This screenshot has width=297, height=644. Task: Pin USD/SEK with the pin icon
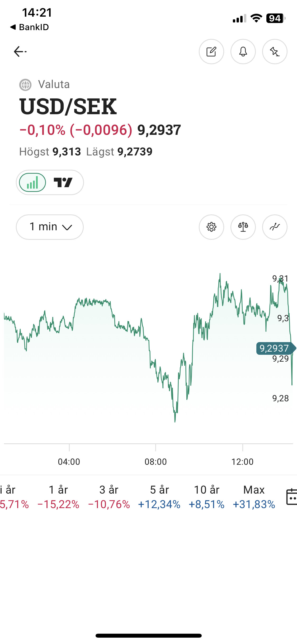tap(275, 52)
